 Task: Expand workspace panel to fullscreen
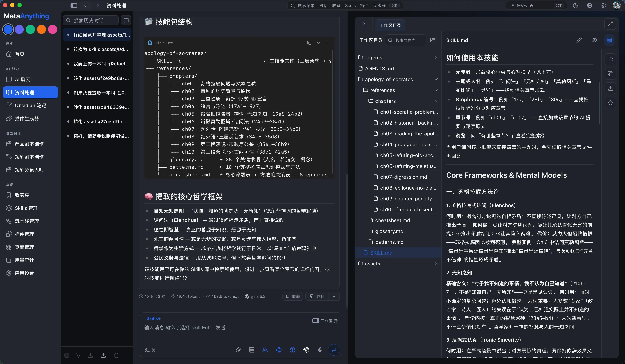(610, 24)
